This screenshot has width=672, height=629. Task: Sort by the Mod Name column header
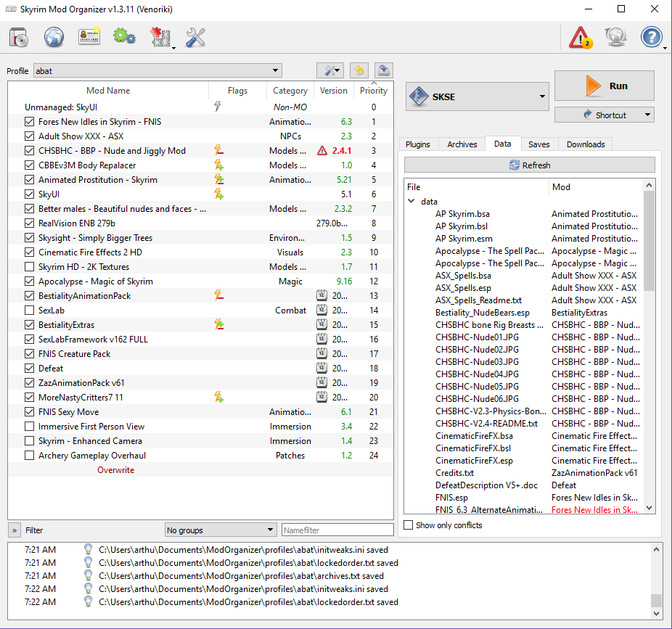click(108, 91)
